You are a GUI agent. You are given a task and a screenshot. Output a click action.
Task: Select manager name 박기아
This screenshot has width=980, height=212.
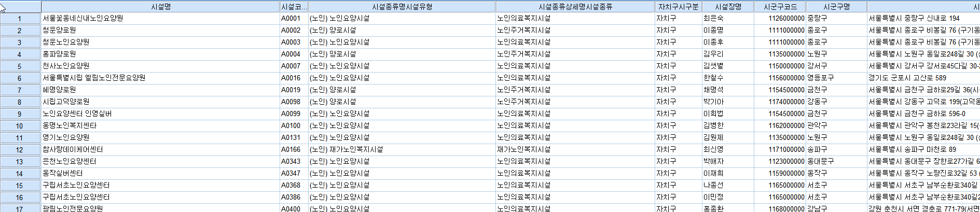[728, 102]
